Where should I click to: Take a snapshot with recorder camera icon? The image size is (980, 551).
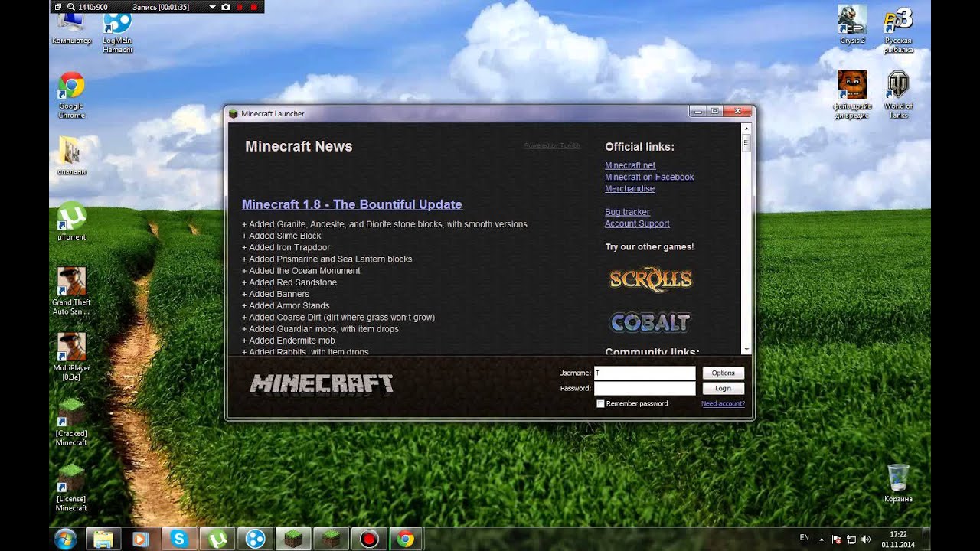[226, 7]
